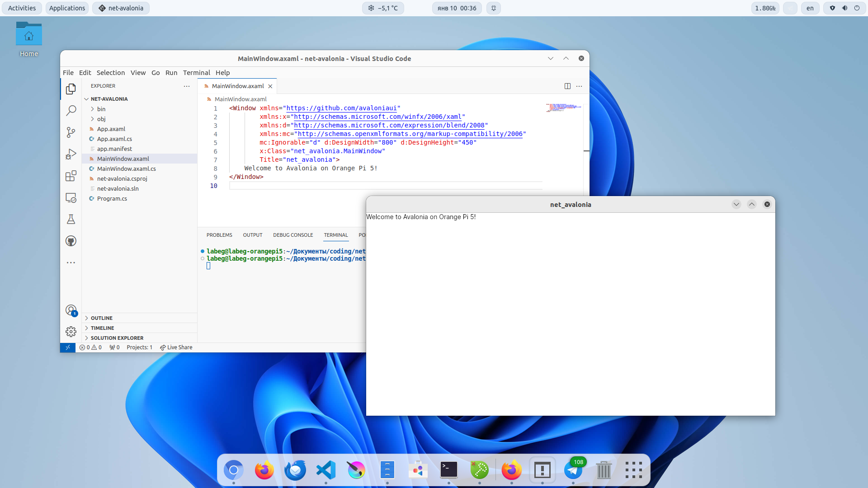
Task: Expand the bin folder
Action: [x=140, y=109]
